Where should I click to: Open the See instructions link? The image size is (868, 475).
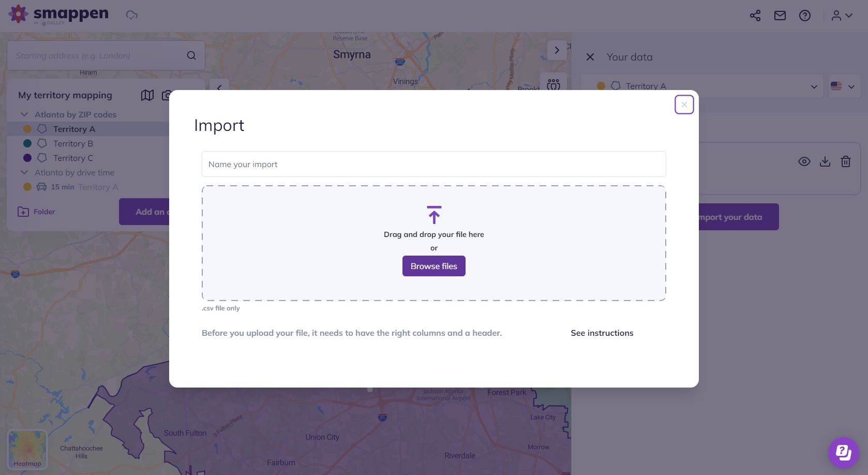coord(602,333)
